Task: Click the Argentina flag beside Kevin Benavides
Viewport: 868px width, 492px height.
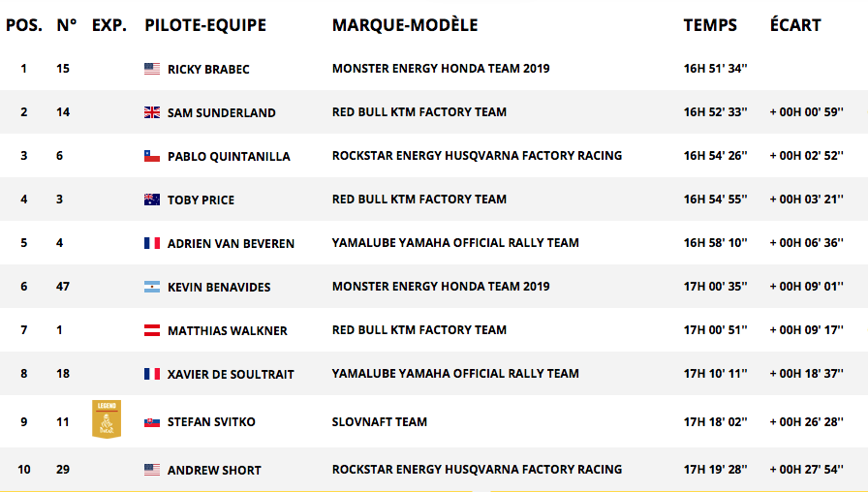Action: point(151,287)
